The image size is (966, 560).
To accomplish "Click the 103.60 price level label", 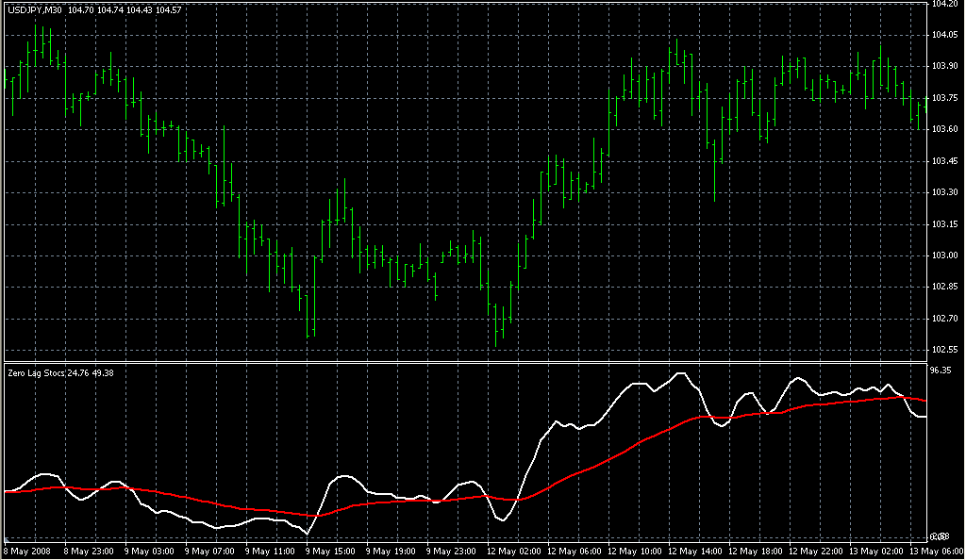I will [x=945, y=129].
